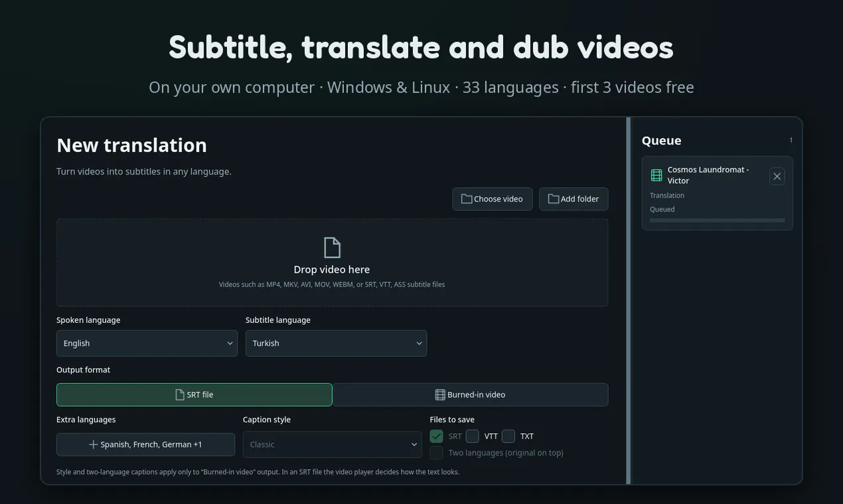This screenshot has width=843, height=504.
Task: Click the Queued status text
Action: (x=662, y=210)
